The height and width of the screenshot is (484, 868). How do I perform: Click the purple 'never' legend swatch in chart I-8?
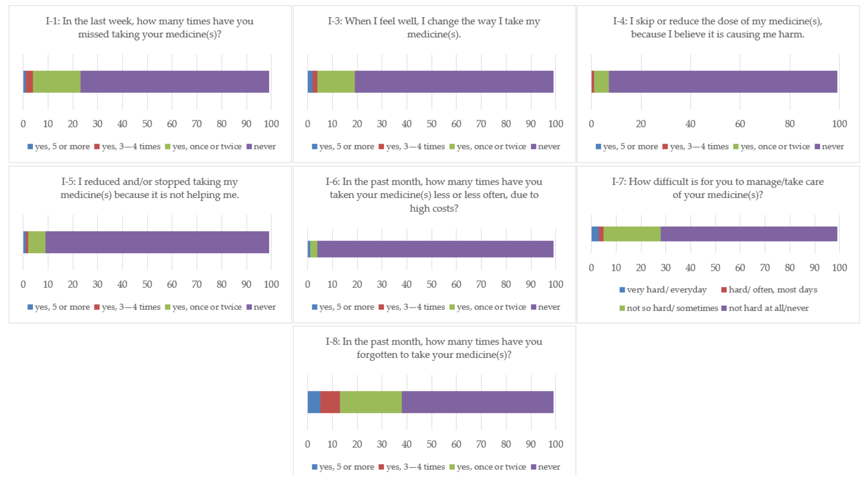534,467
